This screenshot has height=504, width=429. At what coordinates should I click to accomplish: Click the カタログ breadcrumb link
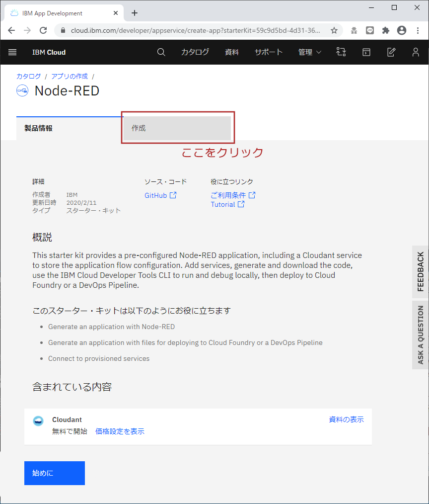29,76
